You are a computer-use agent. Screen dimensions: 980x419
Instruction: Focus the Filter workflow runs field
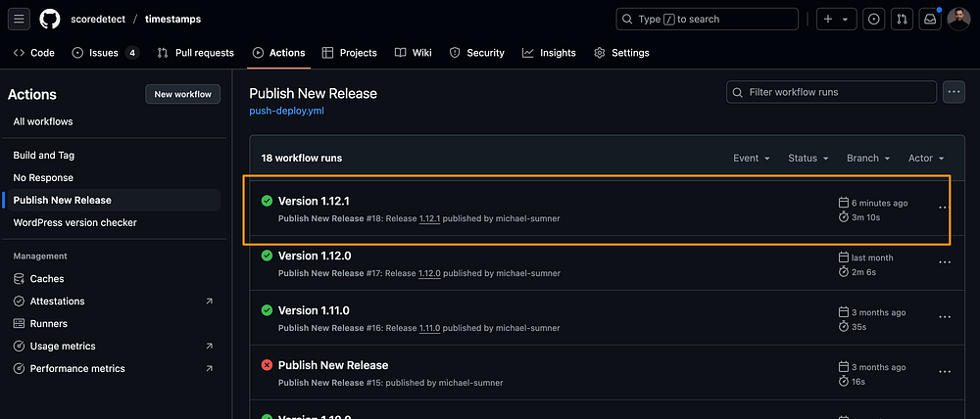tap(831, 92)
